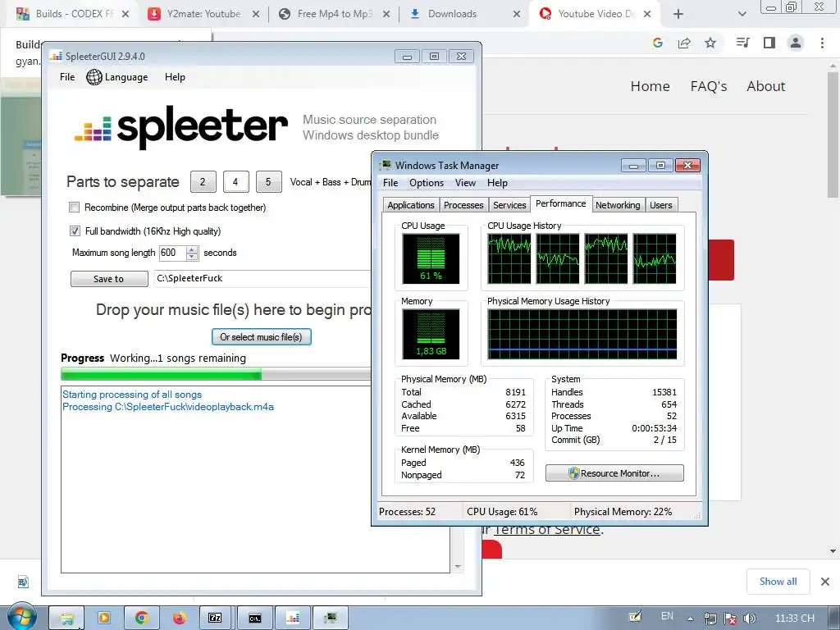840x630 pixels.
Task: Click the Resource Monitor button
Action: 614,473
